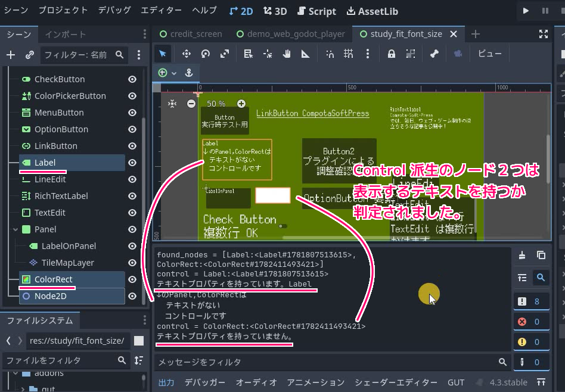Toggle output search magnifier button
The image size is (565, 392).
tap(541, 278)
